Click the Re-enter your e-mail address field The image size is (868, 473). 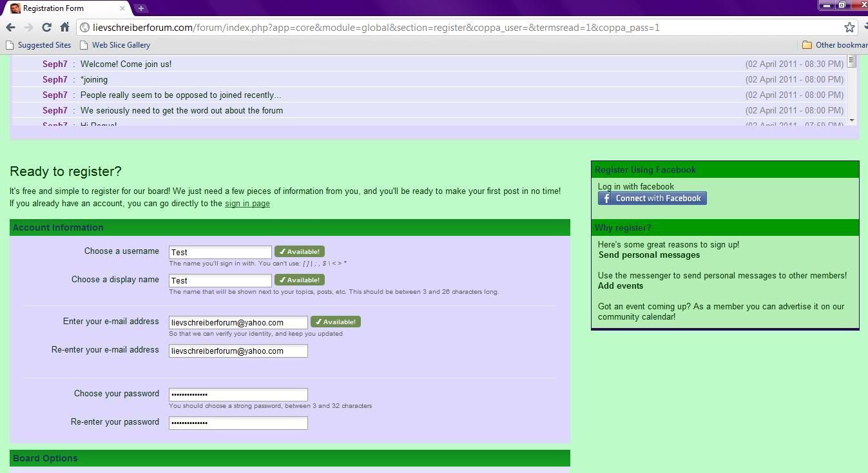(x=238, y=351)
